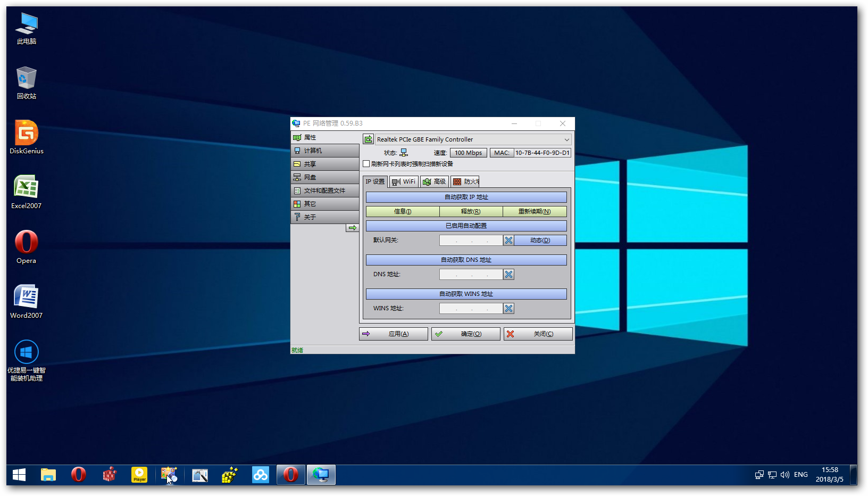The image size is (868, 496).
Task: Clear the WINS address with its X icon
Action: click(508, 309)
